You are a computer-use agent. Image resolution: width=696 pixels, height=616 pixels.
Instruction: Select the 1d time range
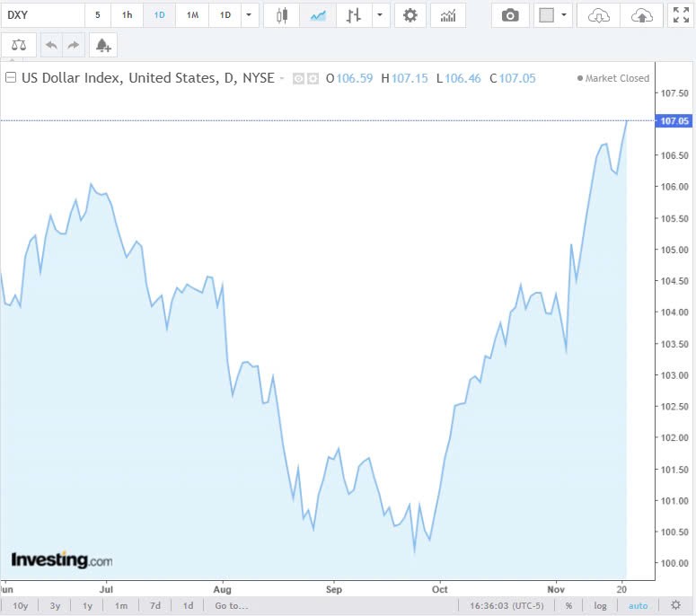[x=188, y=606]
